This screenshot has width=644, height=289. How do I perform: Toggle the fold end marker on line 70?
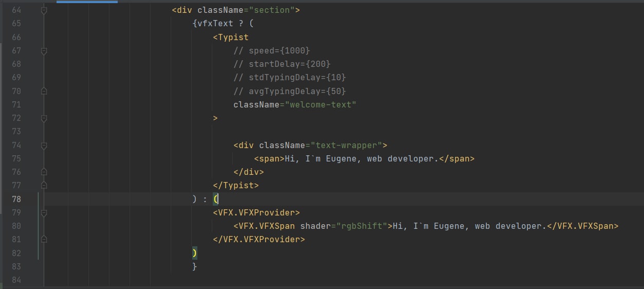tap(44, 91)
